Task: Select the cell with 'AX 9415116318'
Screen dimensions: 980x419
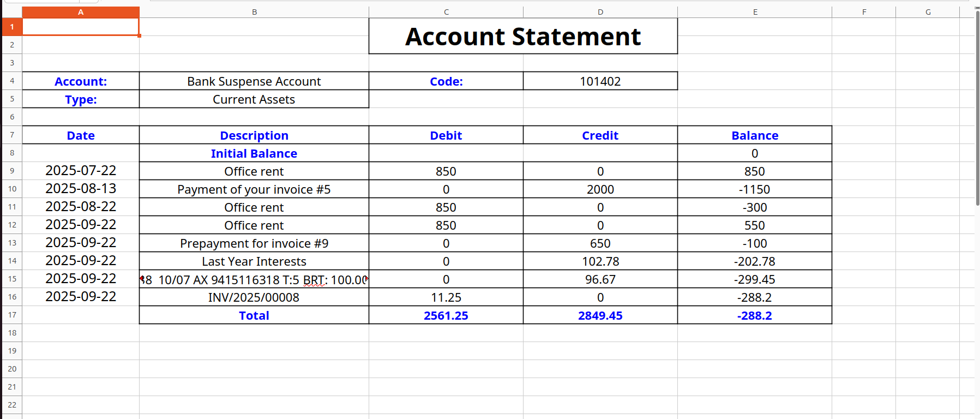Action: (x=254, y=279)
